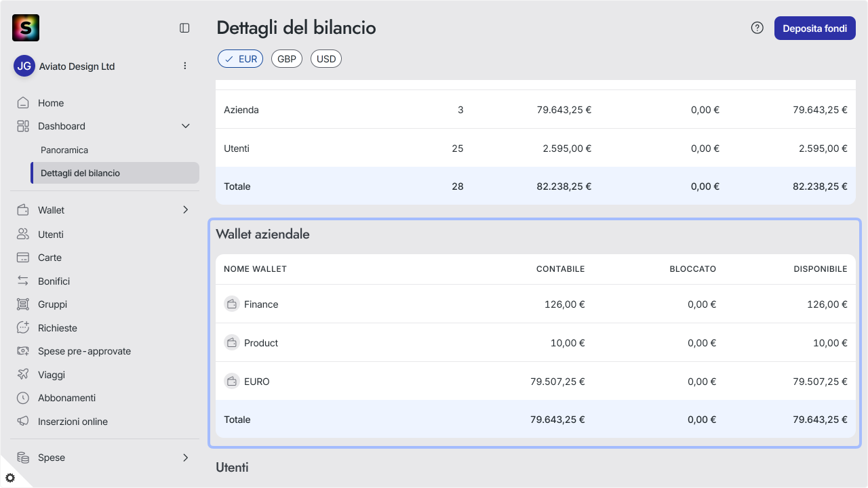Click the Finance wallet icon
This screenshot has width=868, height=488.
coord(232,304)
